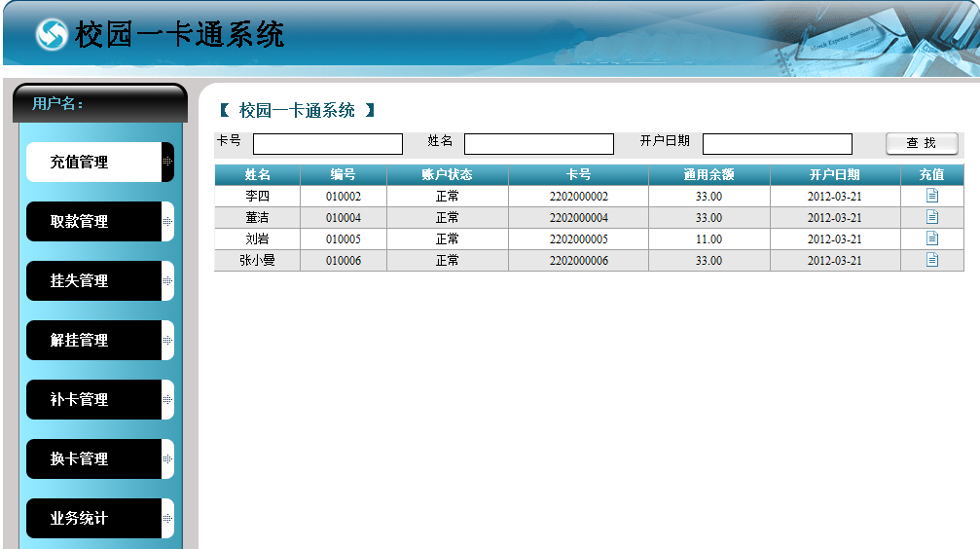The height and width of the screenshot is (549, 980).
Task: Click the 卡号 column header
Action: point(578,174)
